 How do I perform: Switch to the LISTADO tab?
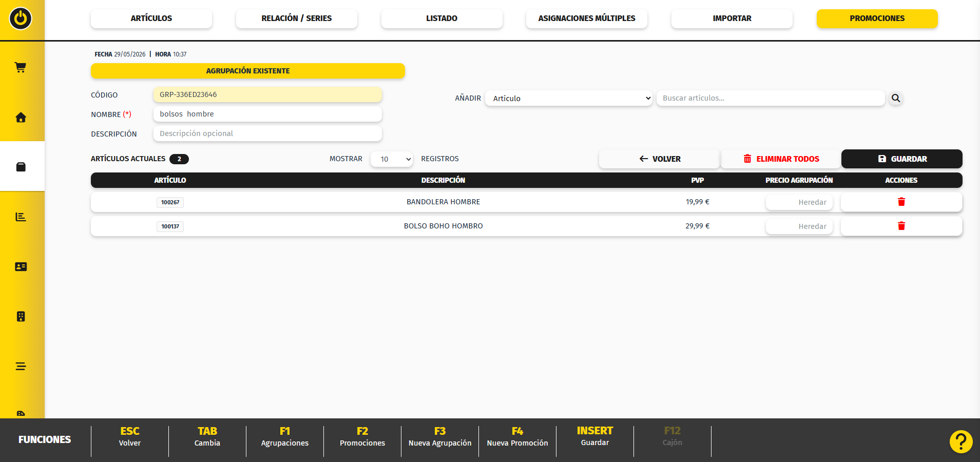coord(441,18)
